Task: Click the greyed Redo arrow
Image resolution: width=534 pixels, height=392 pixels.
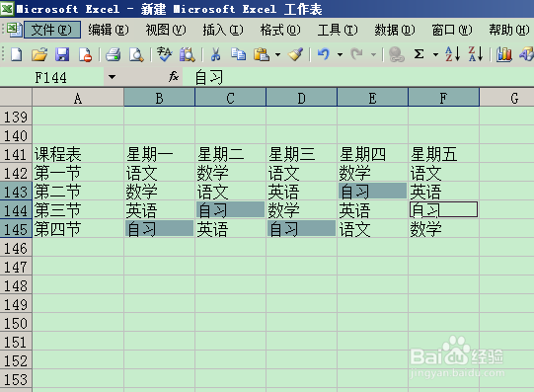Action: click(x=356, y=54)
